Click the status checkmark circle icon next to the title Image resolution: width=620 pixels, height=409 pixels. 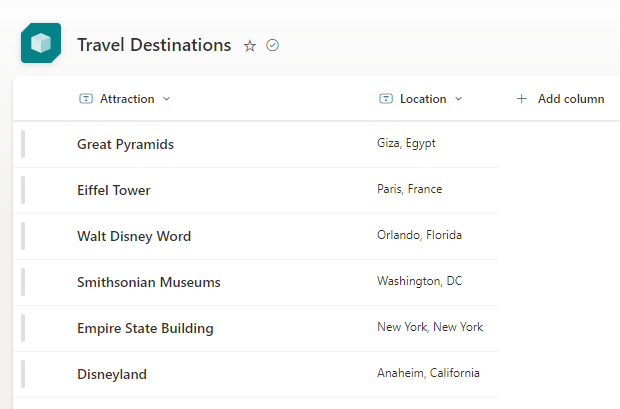[272, 45]
